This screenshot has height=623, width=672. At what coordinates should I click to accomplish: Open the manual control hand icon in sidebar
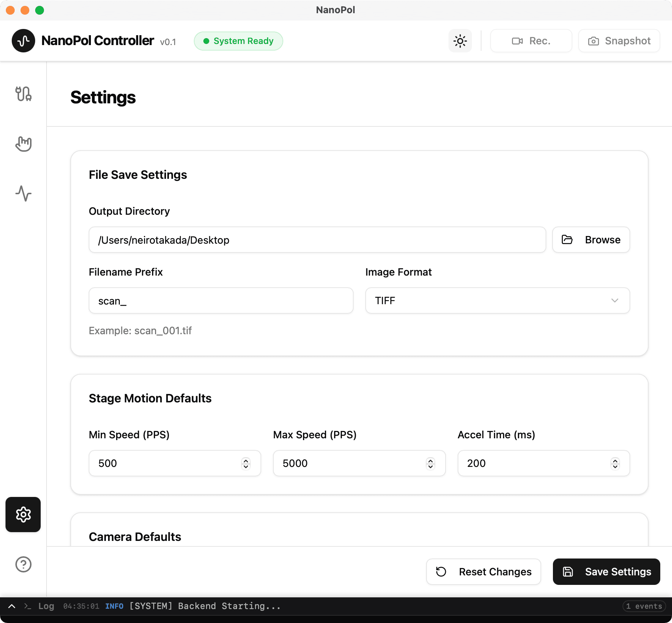click(x=23, y=144)
